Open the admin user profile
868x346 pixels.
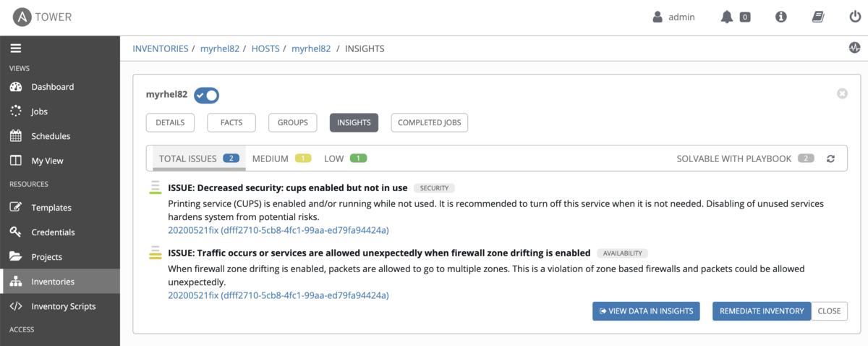click(673, 17)
